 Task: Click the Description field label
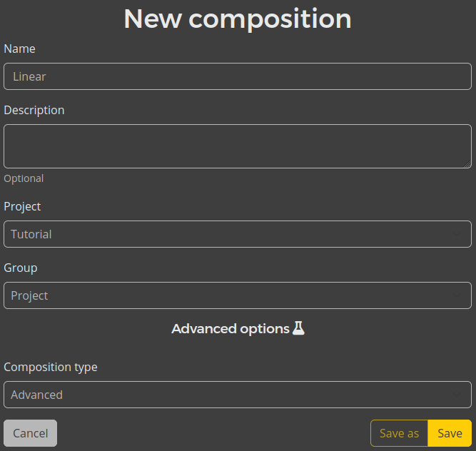tap(34, 110)
